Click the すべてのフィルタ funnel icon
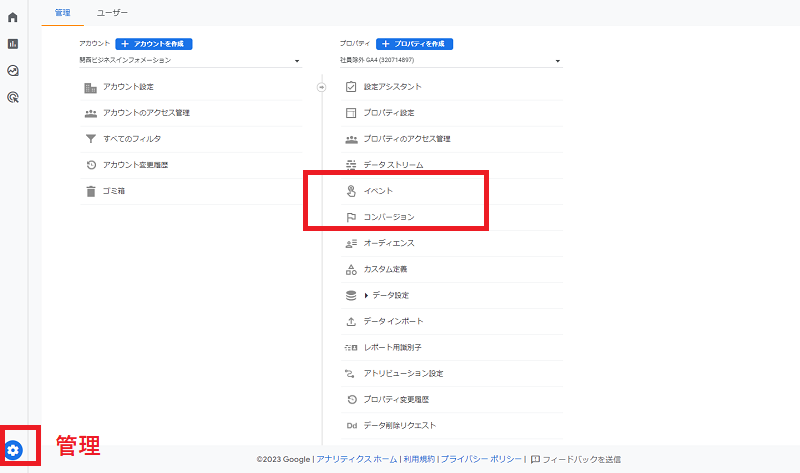Image resolution: width=800 pixels, height=473 pixels. tap(91, 138)
